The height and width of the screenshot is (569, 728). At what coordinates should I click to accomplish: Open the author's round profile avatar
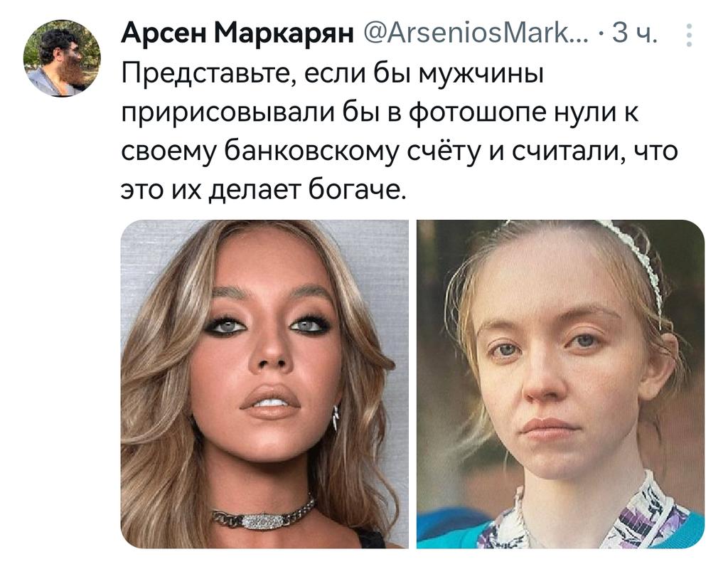click(x=63, y=58)
